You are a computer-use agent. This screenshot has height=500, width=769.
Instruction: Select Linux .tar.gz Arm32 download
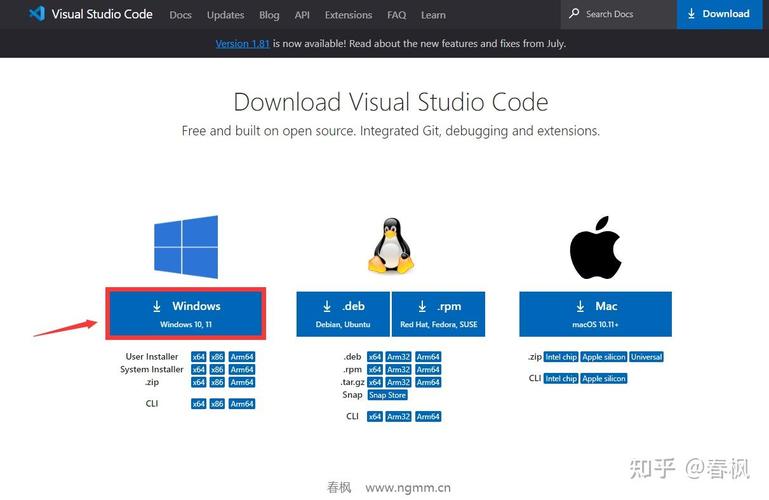[398, 382]
